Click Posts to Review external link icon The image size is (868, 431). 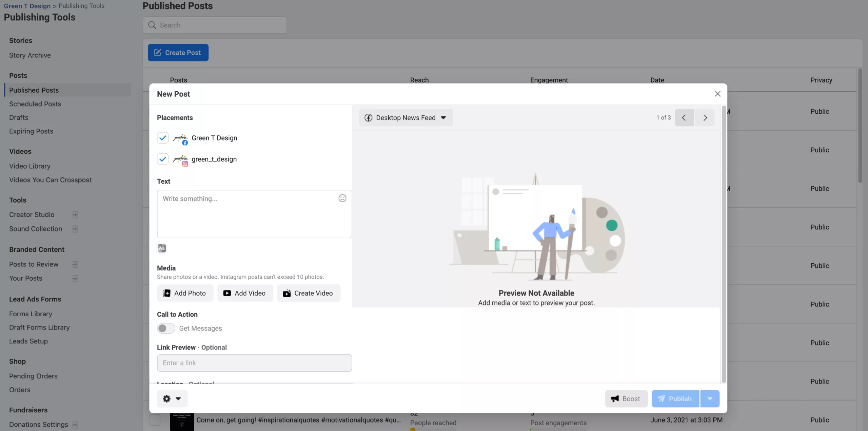[x=75, y=264]
